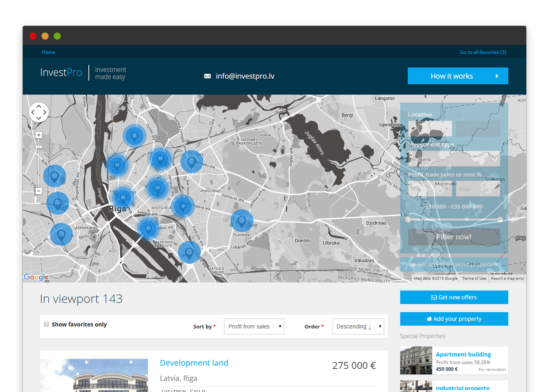Image resolution: width=549 pixels, height=392 pixels.
Task: Zoom out the map with the minus button
Action: coord(39,191)
